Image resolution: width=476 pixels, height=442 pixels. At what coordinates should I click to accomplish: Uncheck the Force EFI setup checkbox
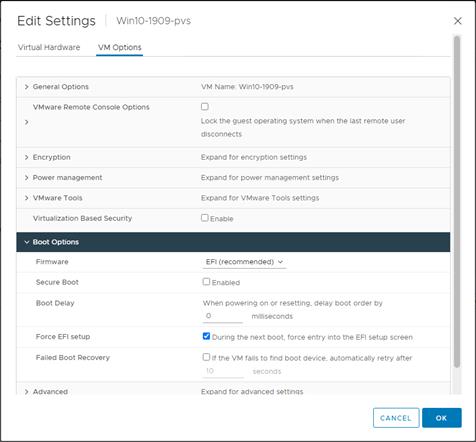click(x=206, y=336)
